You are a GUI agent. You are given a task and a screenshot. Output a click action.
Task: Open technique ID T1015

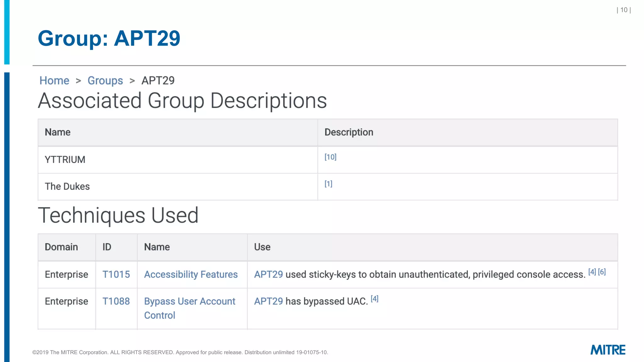(x=116, y=274)
